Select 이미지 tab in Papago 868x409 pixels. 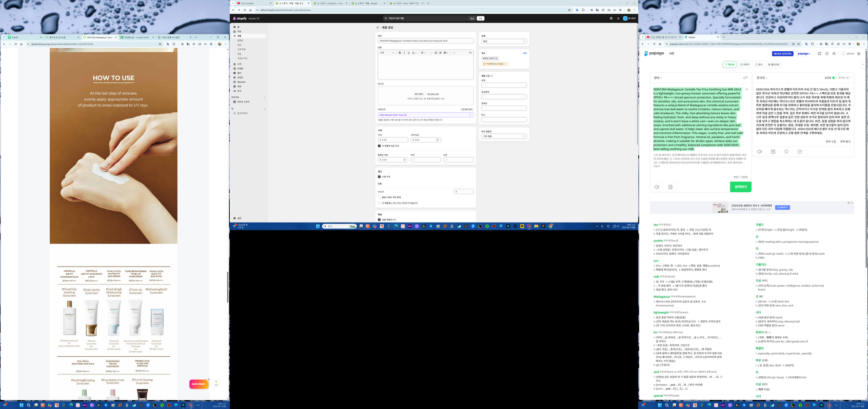(745, 64)
